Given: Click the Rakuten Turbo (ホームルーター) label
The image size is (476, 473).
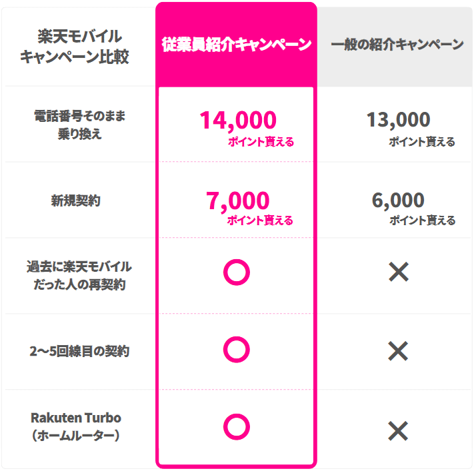Looking at the screenshot, I should pos(76,426).
